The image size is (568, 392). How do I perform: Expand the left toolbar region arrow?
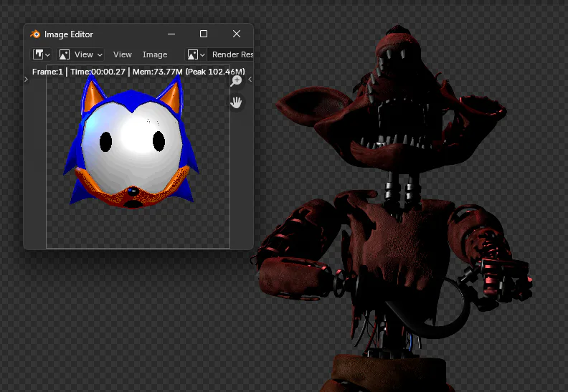pyautogui.click(x=26, y=79)
